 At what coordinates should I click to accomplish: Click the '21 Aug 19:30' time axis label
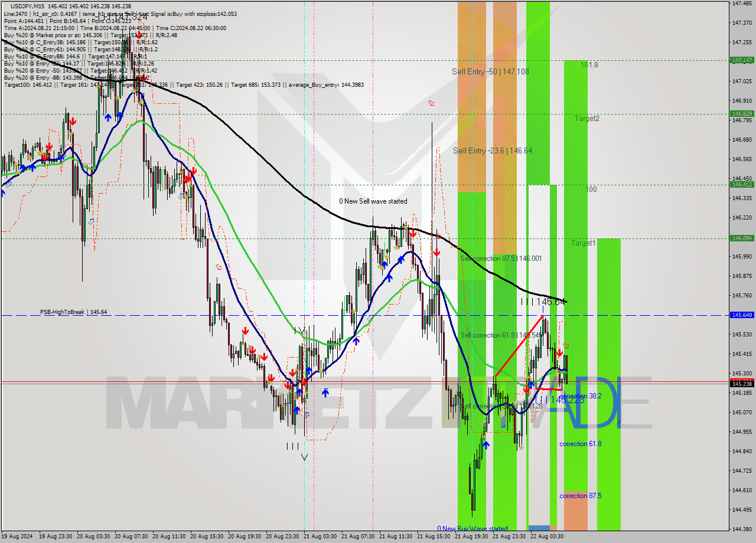point(471,537)
